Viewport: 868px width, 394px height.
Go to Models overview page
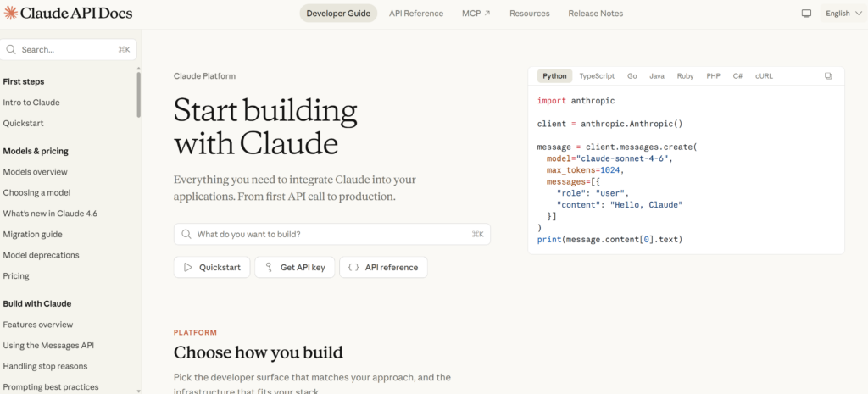36,172
